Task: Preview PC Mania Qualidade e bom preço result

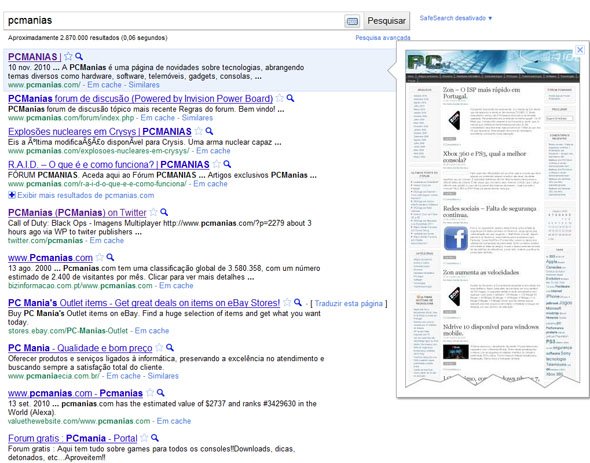Action: 170,347
